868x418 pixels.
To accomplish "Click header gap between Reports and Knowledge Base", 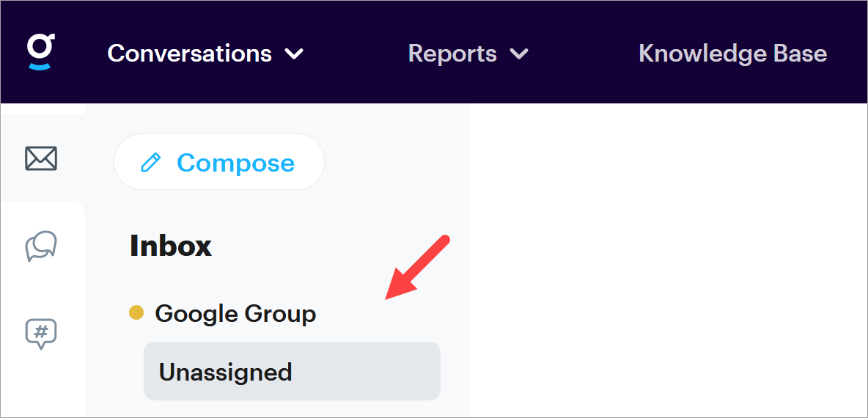I will tap(583, 54).
